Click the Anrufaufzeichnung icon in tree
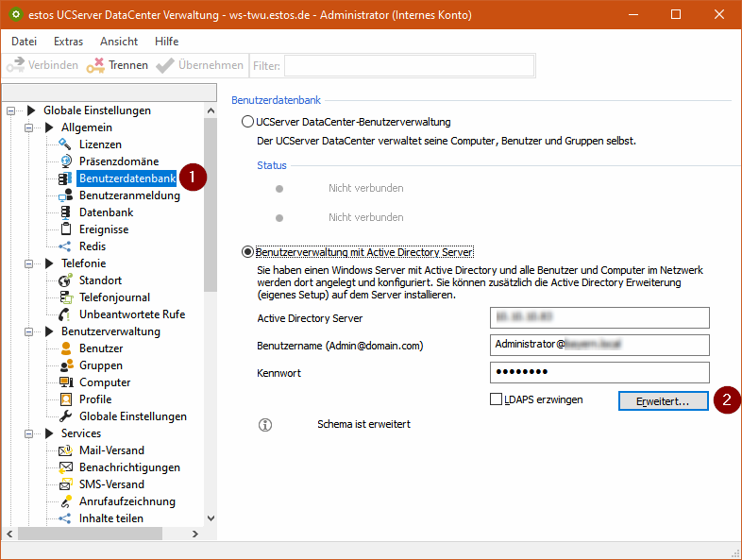Image resolution: width=742 pixels, height=560 pixels. point(65,501)
